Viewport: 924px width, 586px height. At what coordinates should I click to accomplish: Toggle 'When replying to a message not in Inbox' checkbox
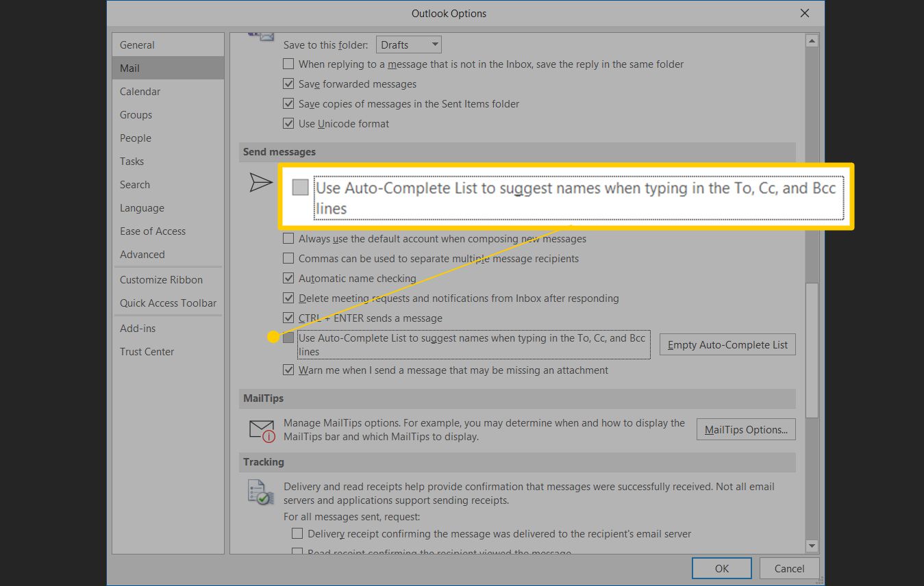(288, 64)
